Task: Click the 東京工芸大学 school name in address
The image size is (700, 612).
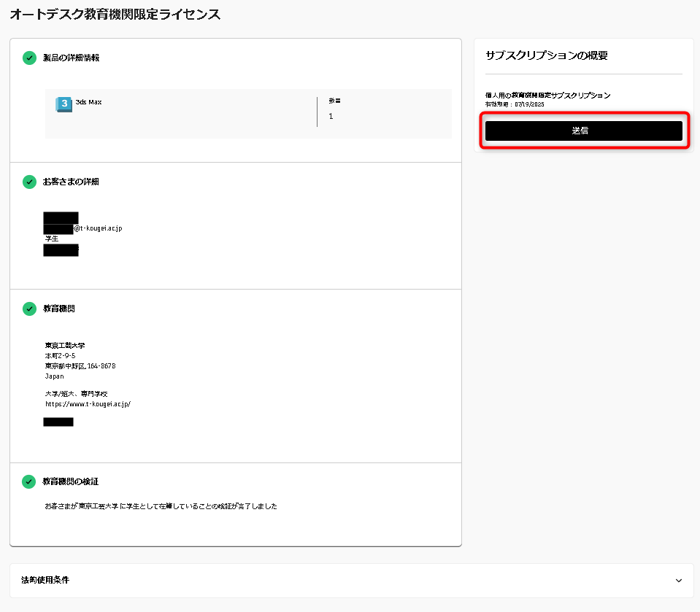Action: tap(65, 345)
